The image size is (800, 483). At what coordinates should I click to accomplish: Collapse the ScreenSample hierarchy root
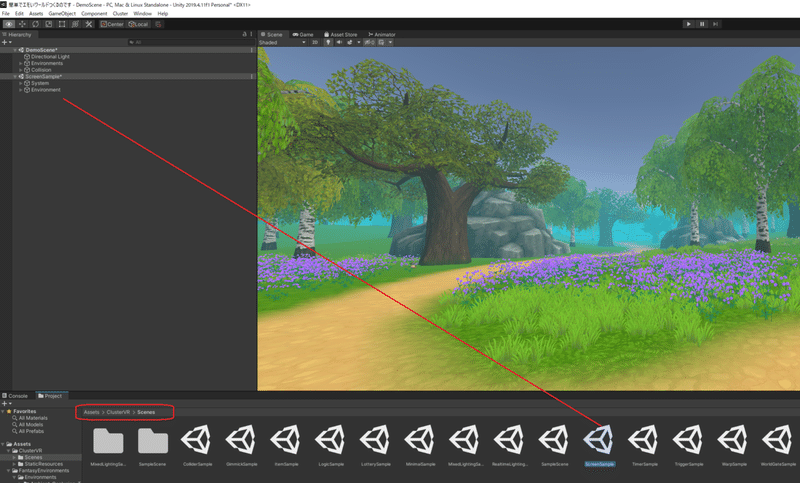pyautogui.click(x=15, y=77)
